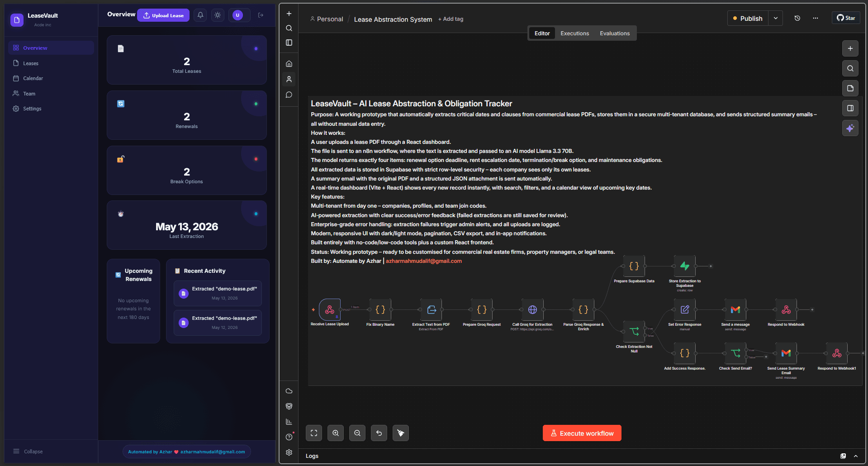Click the zoom in canvas button
This screenshot has width=868, height=466.
click(x=336, y=433)
